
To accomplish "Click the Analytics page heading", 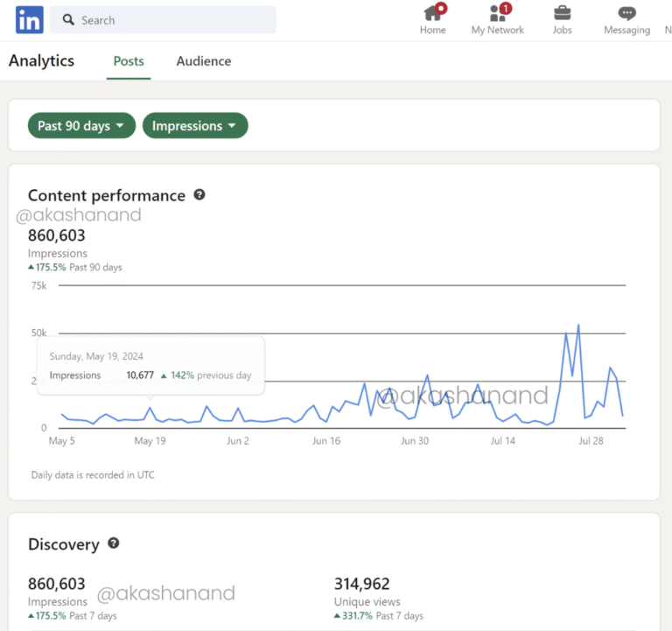I will point(41,61).
